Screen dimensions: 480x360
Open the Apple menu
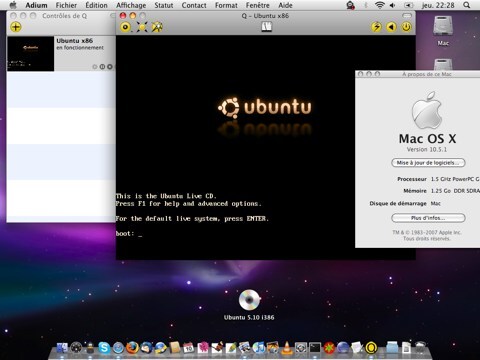click(x=13, y=5)
